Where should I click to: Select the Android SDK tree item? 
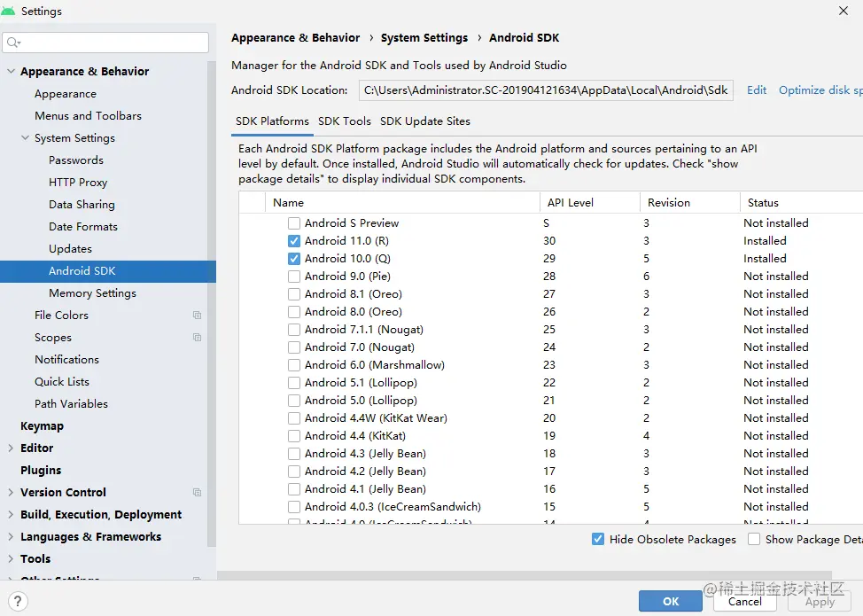pyautogui.click(x=108, y=271)
